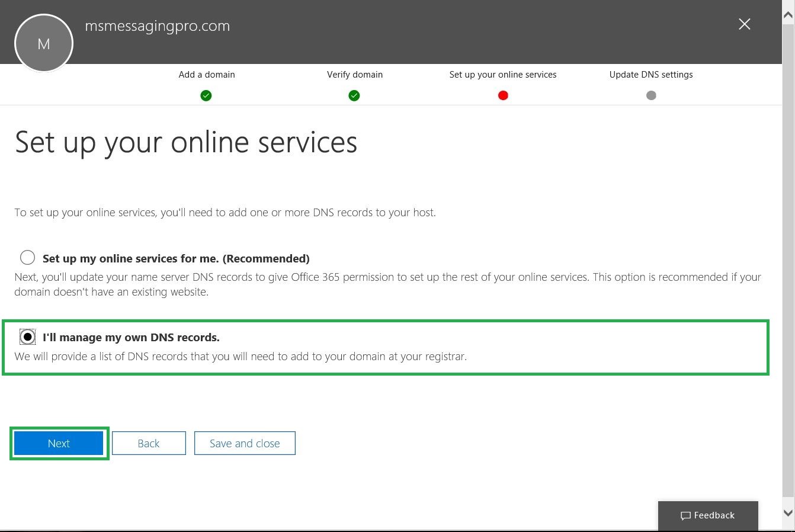Click the blue Next button
This screenshot has height=532, width=795.
pyautogui.click(x=59, y=443)
